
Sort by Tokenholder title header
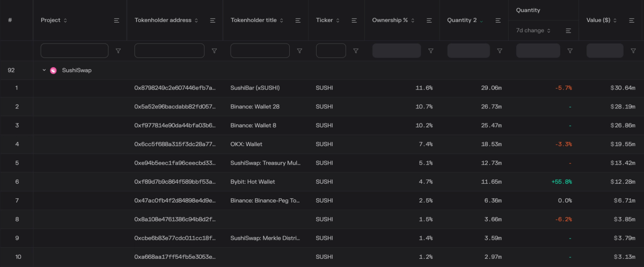[x=258, y=20]
